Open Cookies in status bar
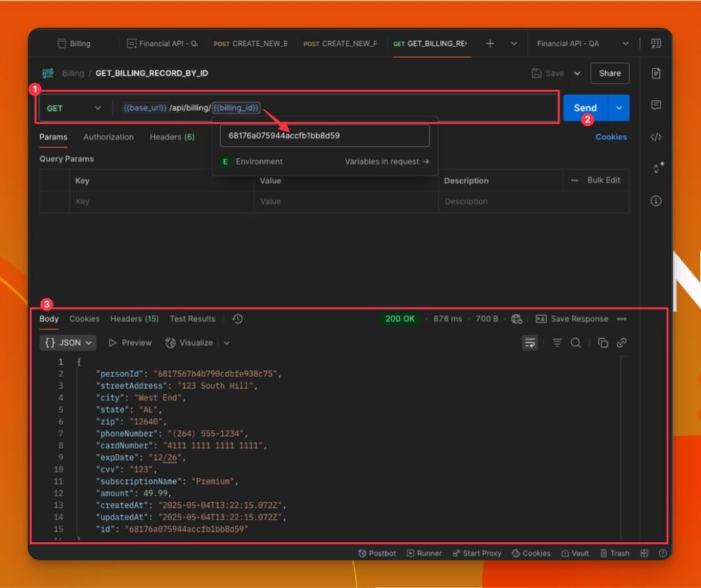 [531, 554]
